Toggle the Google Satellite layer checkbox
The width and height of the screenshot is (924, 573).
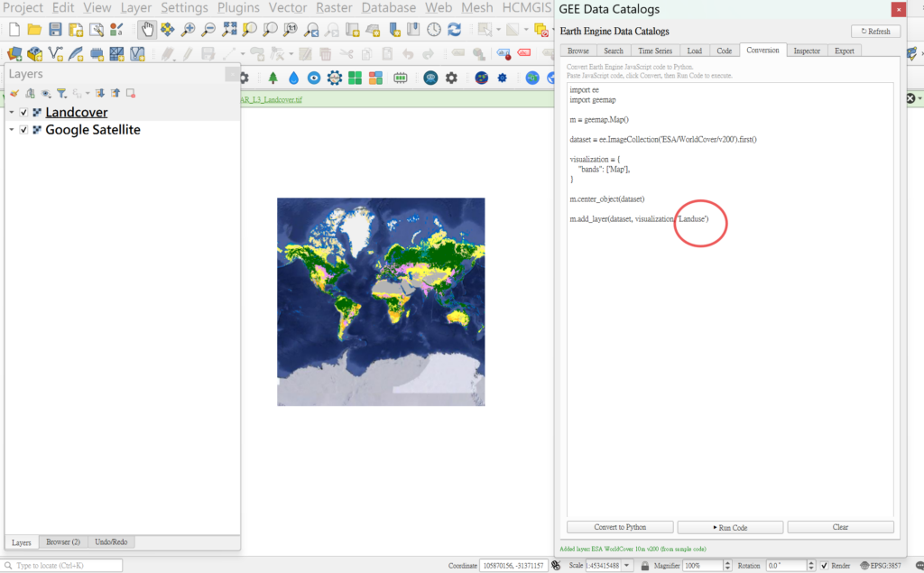click(23, 130)
